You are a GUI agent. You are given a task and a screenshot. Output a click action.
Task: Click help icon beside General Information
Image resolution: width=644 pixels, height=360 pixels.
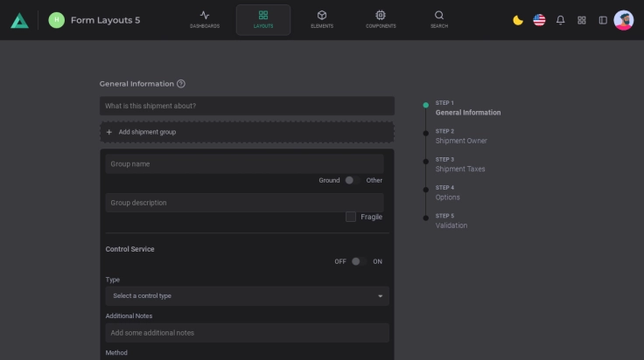(181, 84)
